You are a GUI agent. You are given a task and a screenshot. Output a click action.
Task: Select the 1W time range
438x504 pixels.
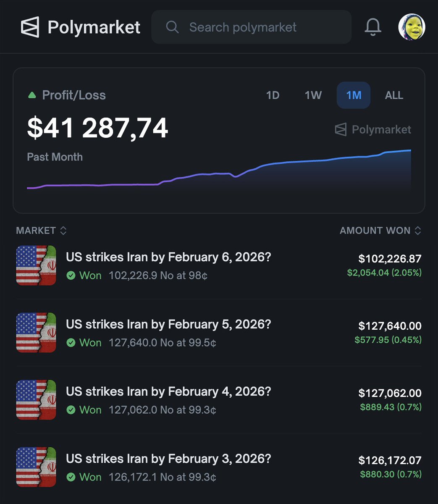313,95
